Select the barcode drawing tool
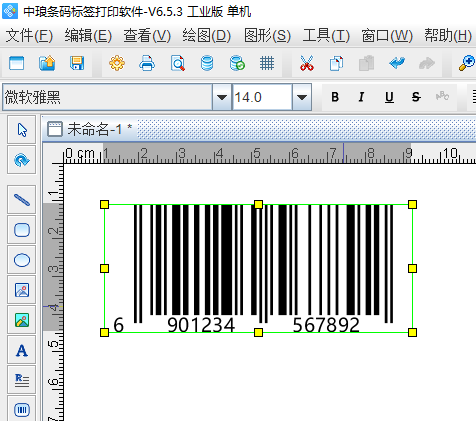The height and width of the screenshot is (421, 476). [x=22, y=409]
